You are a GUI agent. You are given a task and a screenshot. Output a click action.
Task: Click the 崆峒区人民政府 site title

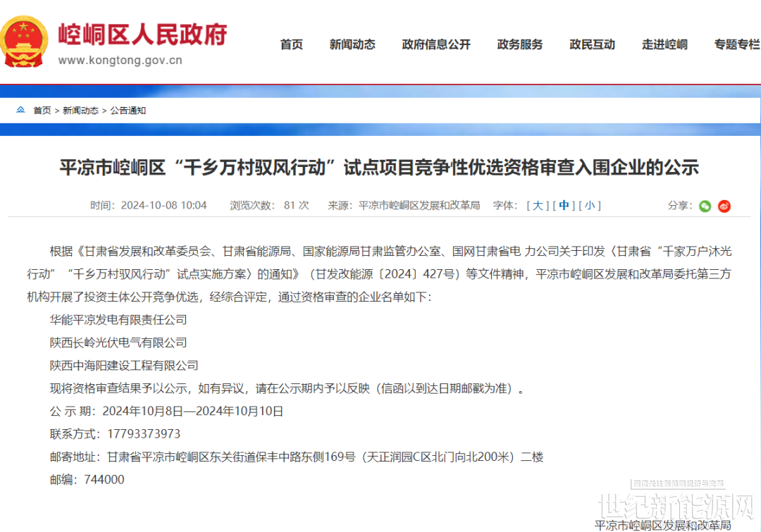[142, 35]
